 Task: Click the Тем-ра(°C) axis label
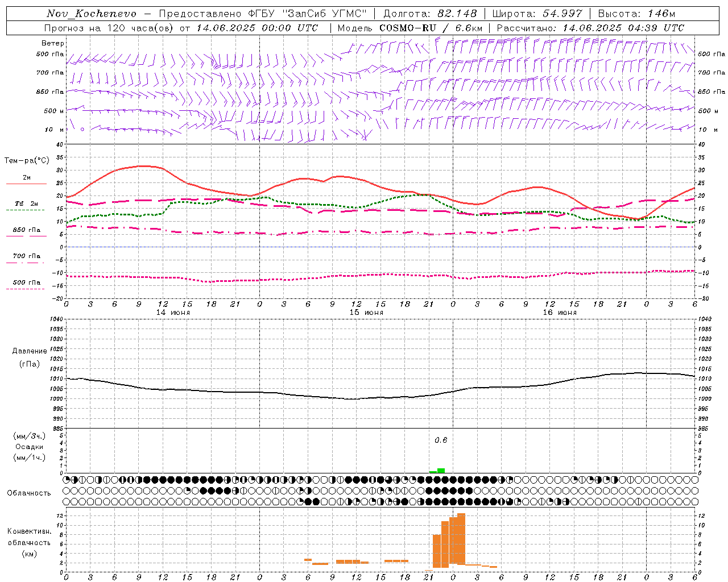(x=27, y=161)
